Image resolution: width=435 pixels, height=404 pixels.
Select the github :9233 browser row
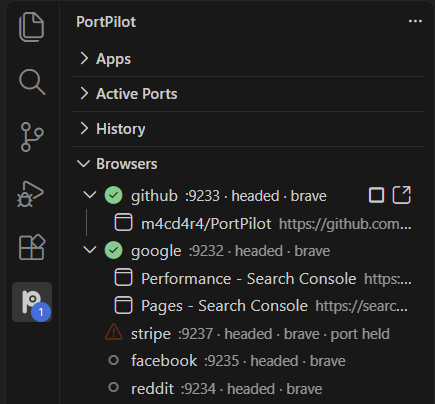[247, 195]
